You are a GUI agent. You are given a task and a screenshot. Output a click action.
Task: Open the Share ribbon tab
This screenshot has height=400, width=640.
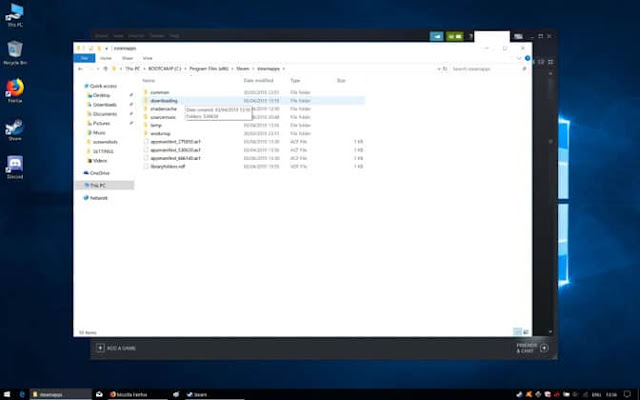[127, 58]
